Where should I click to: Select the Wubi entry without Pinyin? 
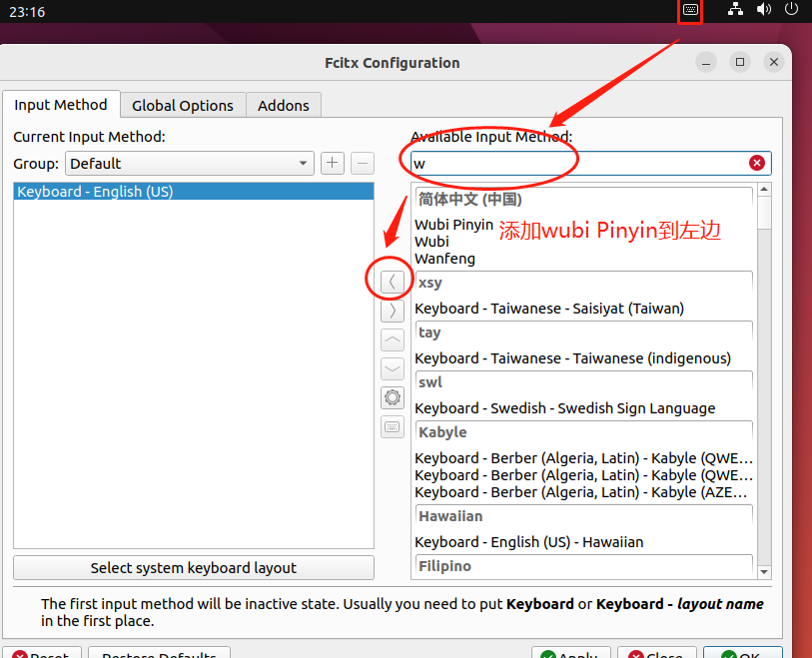(x=431, y=242)
